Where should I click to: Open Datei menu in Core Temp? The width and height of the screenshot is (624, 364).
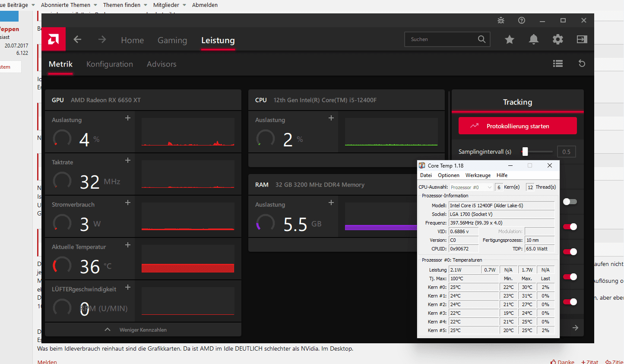point(426,175)
